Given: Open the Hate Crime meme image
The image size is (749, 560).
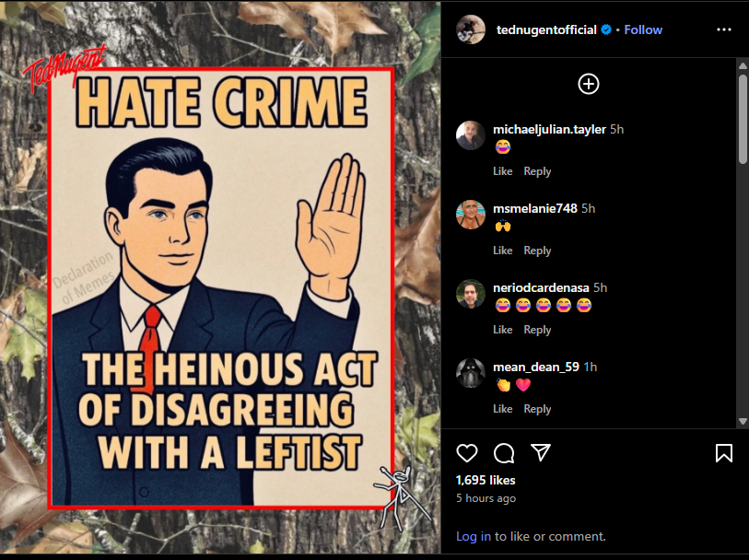Looking at the screenshot, I should pyautogui.click(x=220, y=278).
